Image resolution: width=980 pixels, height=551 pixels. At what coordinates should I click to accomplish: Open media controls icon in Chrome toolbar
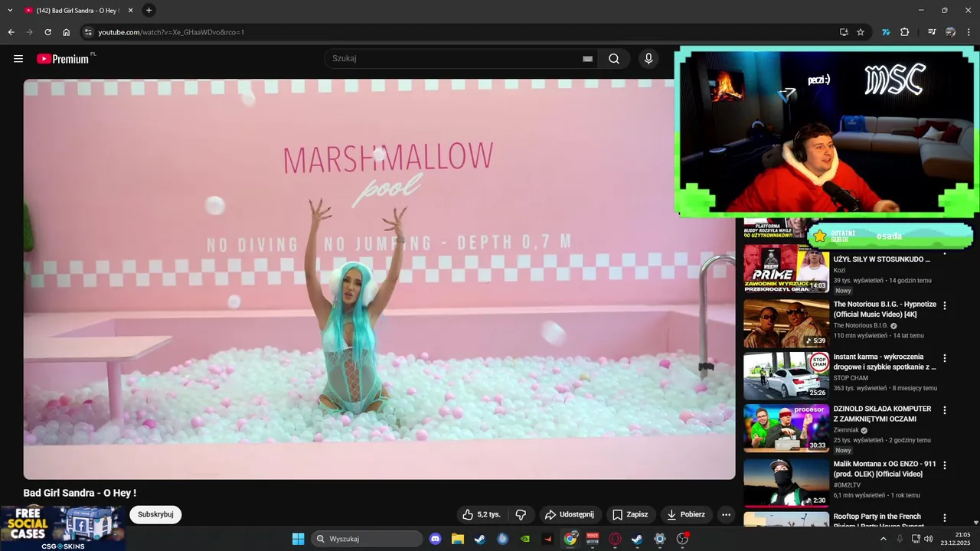pyautogui.click(x=932, y=32)
